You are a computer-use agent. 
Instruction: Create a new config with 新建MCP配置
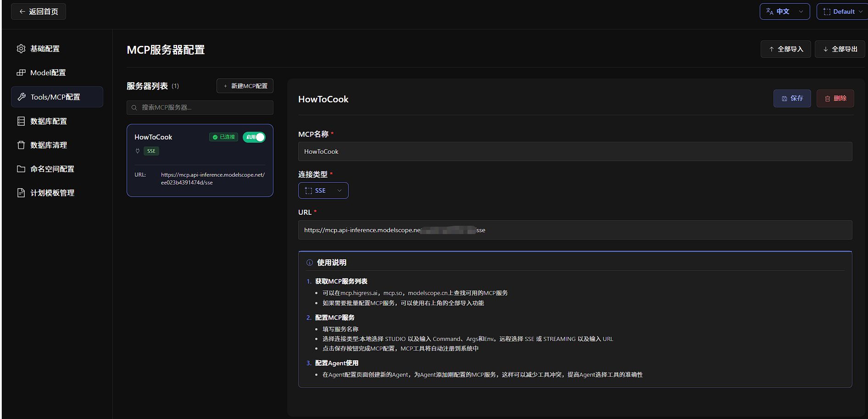point(245,86)
